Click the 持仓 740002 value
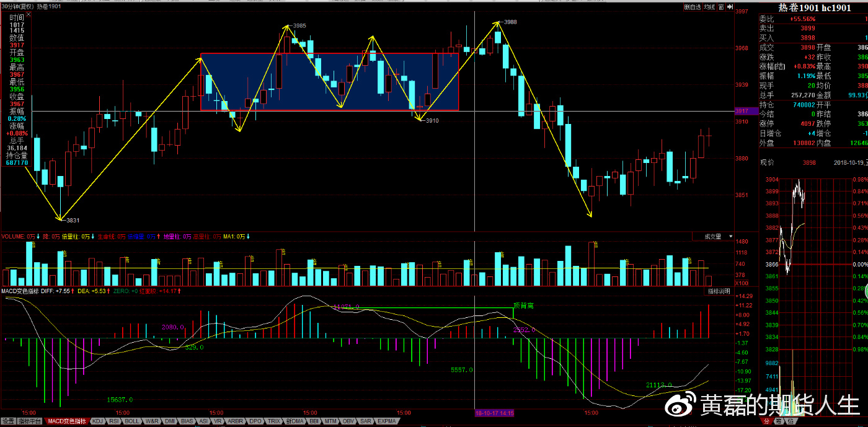This screenshot has height=427, width=868. point(804,104)
